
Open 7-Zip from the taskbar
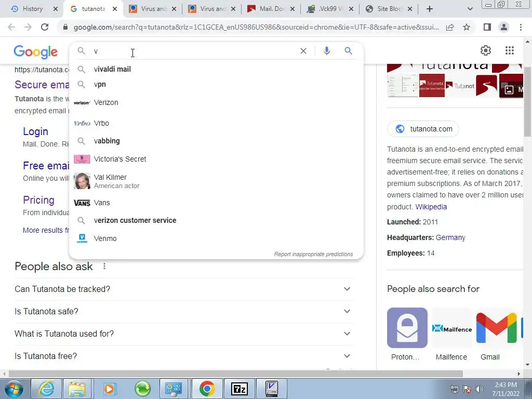click(239, 389)
